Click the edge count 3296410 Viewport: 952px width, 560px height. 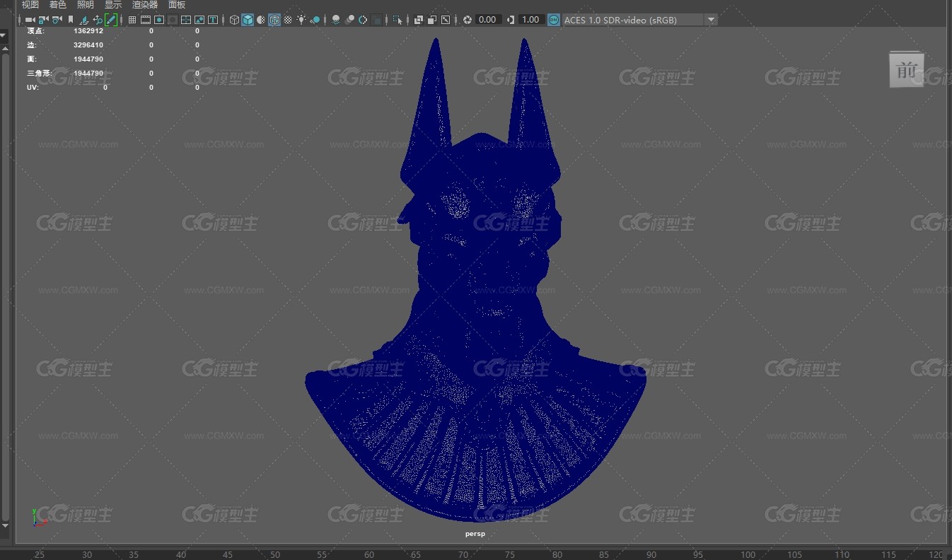tap(88, 45)
